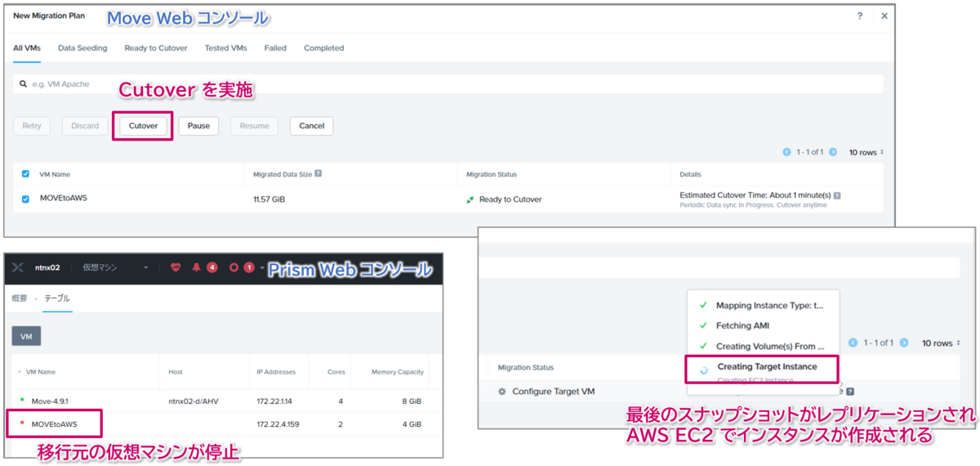Viewport: 980px width, 466px height.
Task: Open 10 rows dropdown in lower-right panel
Action: click(x=939, y=343)
